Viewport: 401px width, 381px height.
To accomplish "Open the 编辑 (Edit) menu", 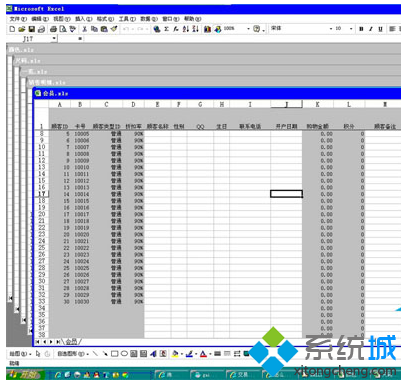I will pyautogui.click(x=40, y=19).
